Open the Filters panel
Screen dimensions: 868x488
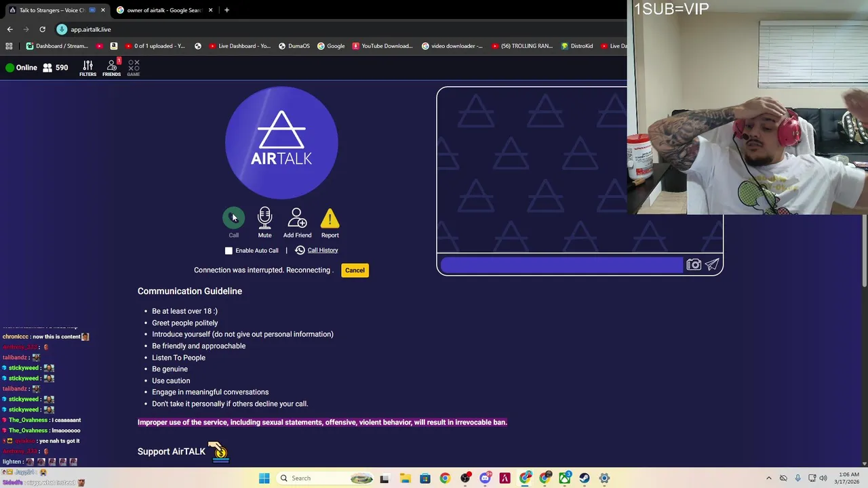87,68
